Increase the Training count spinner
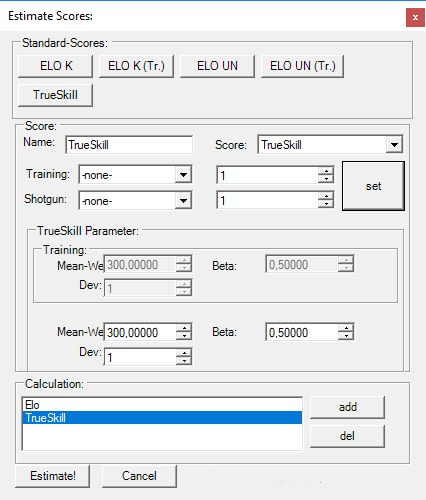The height and width of the screenshot is (500, 426). 326,171
